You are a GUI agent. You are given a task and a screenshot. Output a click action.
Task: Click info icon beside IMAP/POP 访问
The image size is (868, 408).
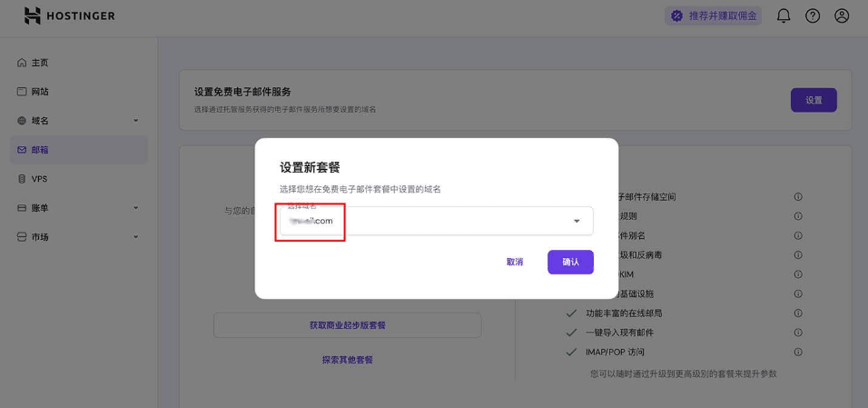(798, 352)
